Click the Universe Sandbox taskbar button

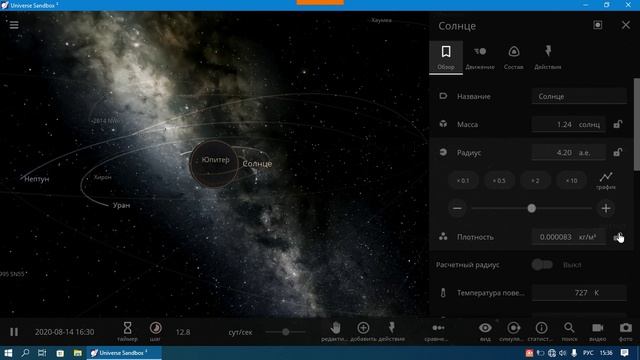tap(124, 353)
